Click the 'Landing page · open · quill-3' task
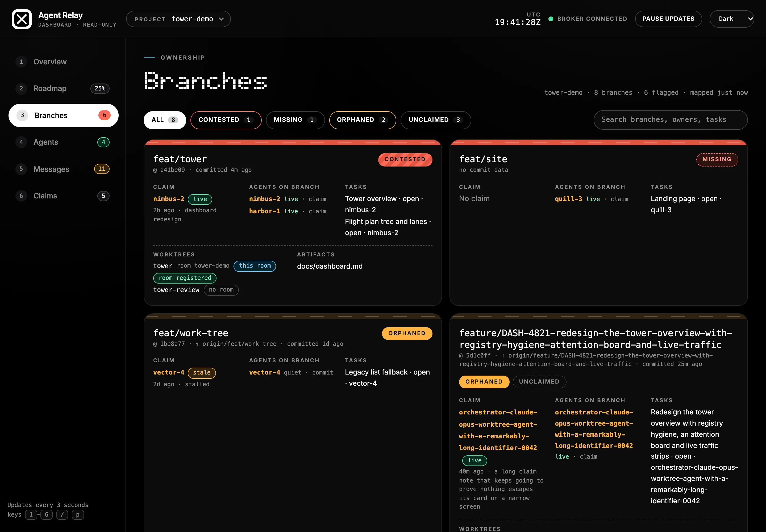Image resolution: width=766 pixels, height=532 pixels. tap(686, 204)
